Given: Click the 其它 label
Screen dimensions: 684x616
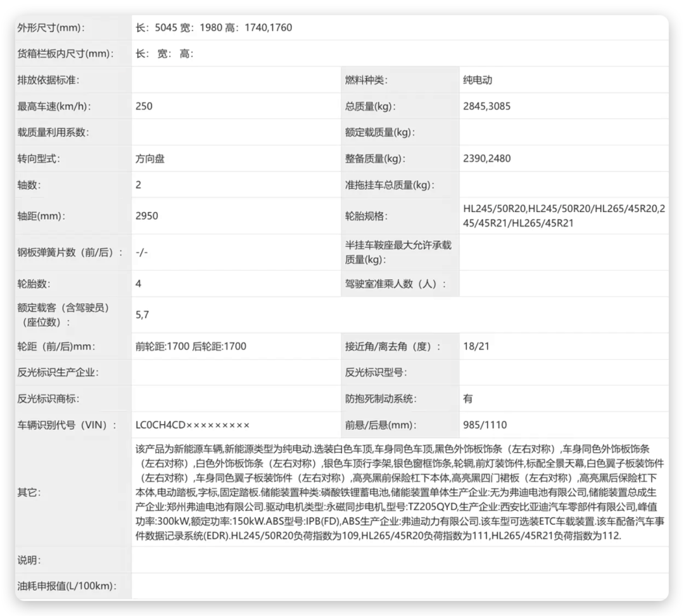Looking at the screenshot, I should (29, 493).
